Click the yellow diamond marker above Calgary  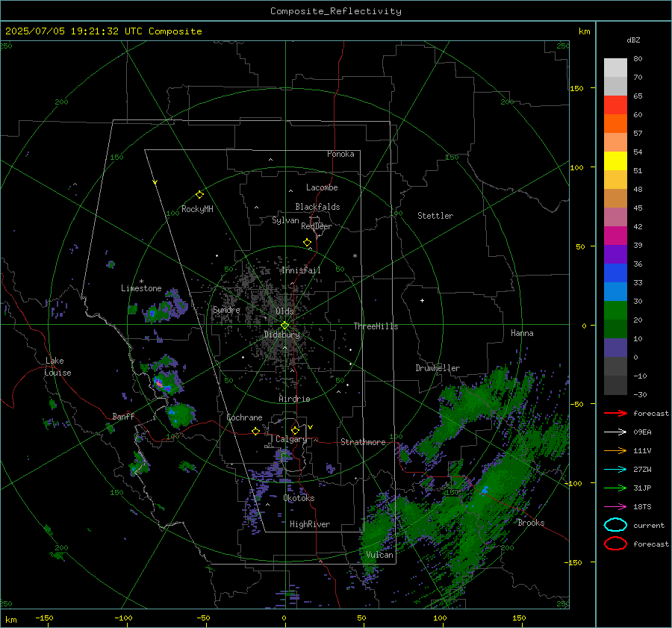[x=295, y=430]
